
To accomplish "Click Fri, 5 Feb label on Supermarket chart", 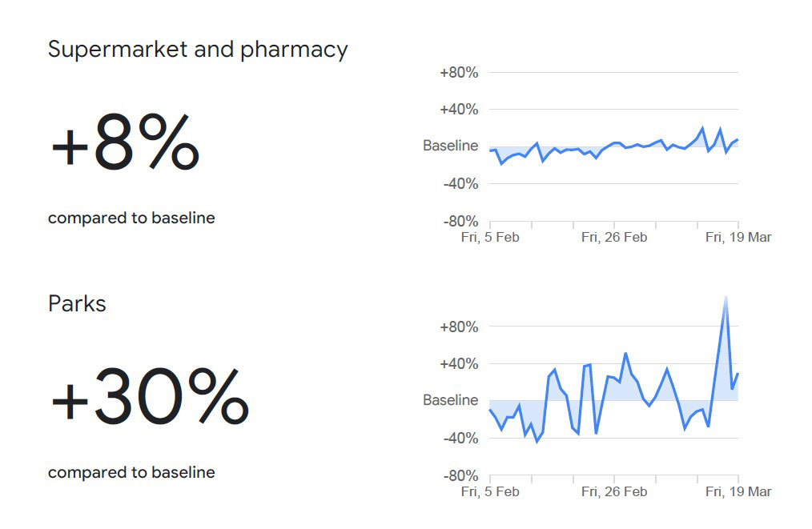I will click(490, 238).
